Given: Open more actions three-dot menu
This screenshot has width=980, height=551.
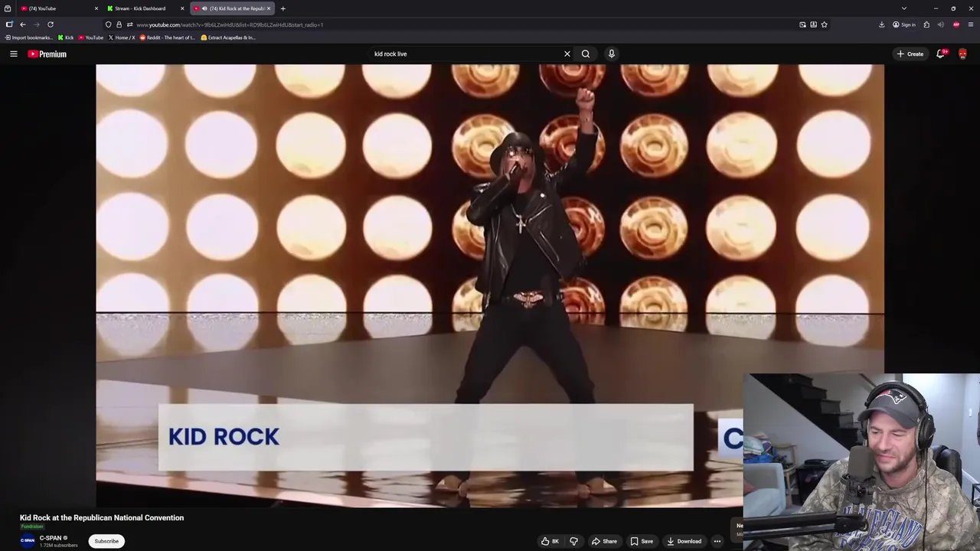Looking at the screenshot, I should [x=717, y=541].
